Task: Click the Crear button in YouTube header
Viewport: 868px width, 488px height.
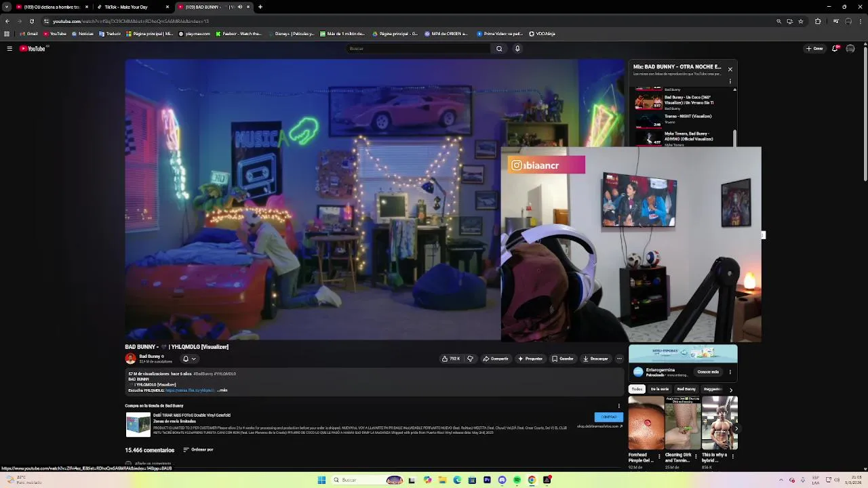Action: (x=814, y=49)
